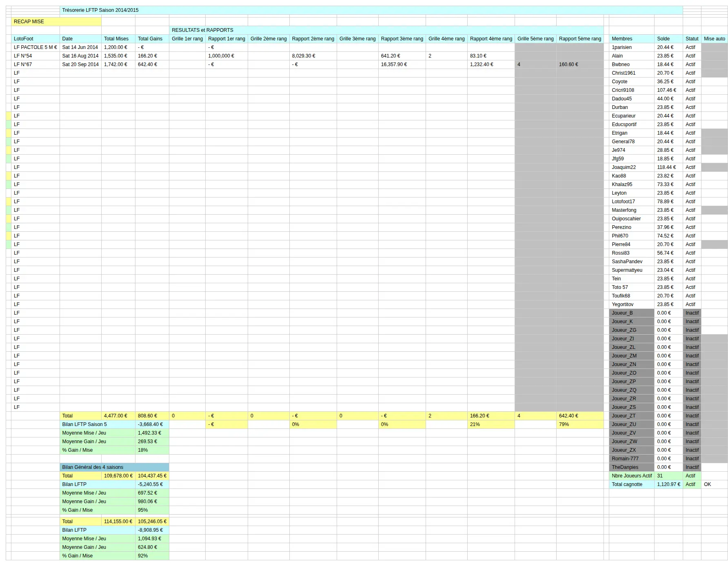Click the LotoFoot column header
Screen dimensions: 728x566
click(36, 39)
